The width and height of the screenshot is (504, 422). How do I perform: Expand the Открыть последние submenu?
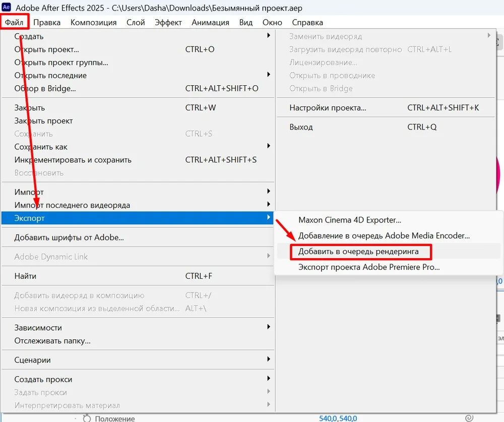269,75
